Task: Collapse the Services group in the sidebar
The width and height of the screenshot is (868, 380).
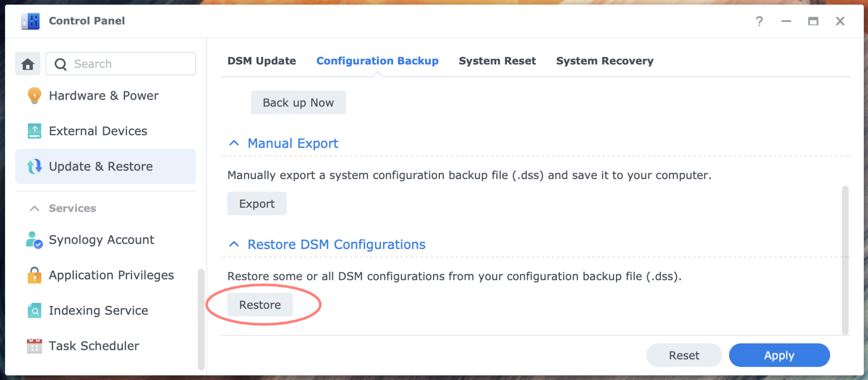Action: (x=33, y=208)
